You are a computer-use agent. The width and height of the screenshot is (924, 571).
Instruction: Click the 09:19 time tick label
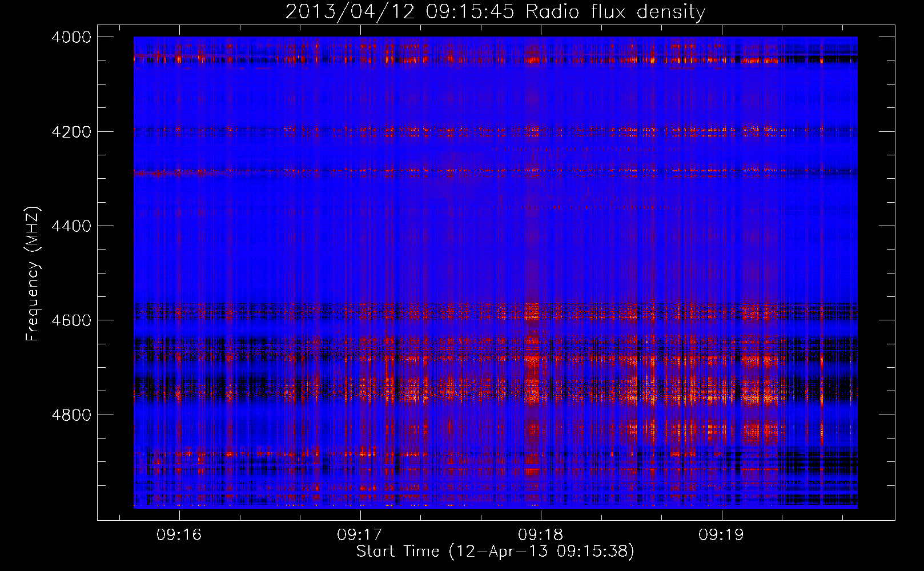(x=721, y=535)
